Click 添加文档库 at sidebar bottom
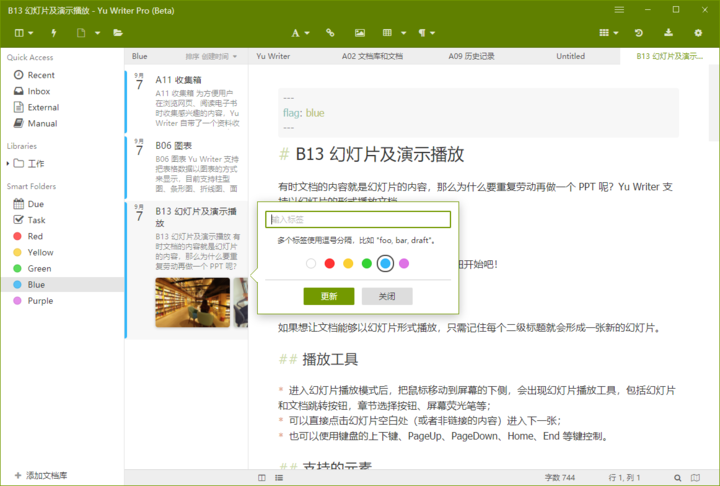The image size is (720, 486). coord(41,475)
